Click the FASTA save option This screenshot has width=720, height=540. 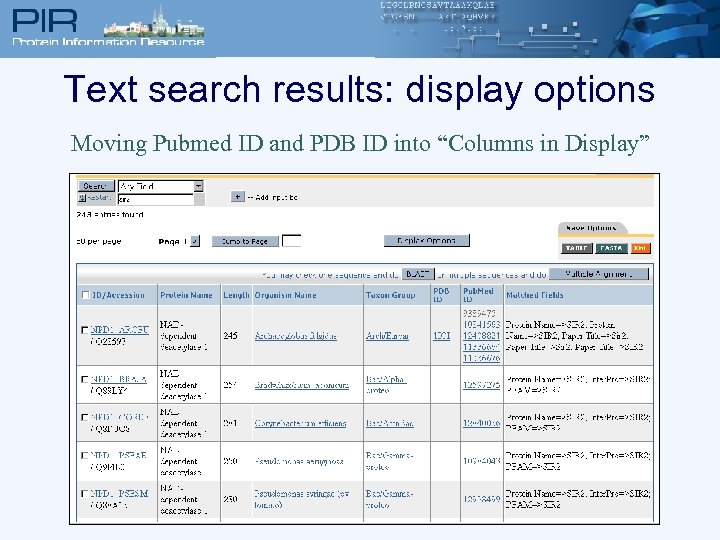[x=611, y=248]
